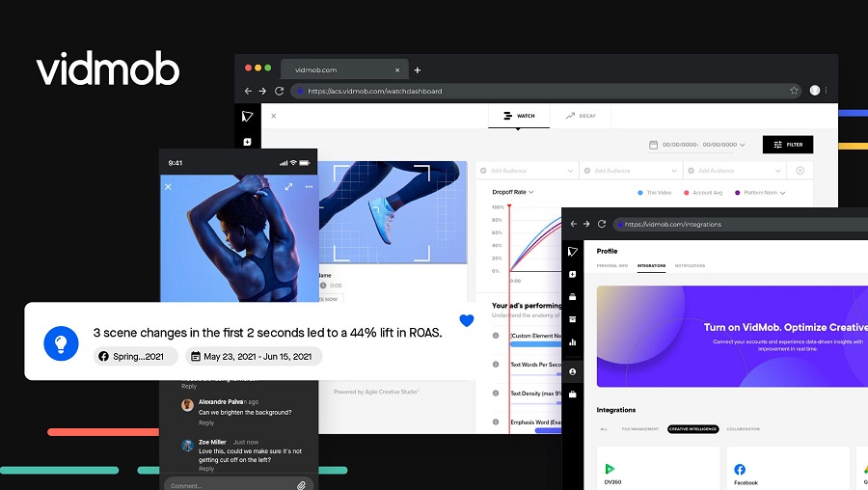Viewport: 868px width, 490px height.
Task: Open the stacked-tray icon in the integrations sidebar
Action: (572, 297)
